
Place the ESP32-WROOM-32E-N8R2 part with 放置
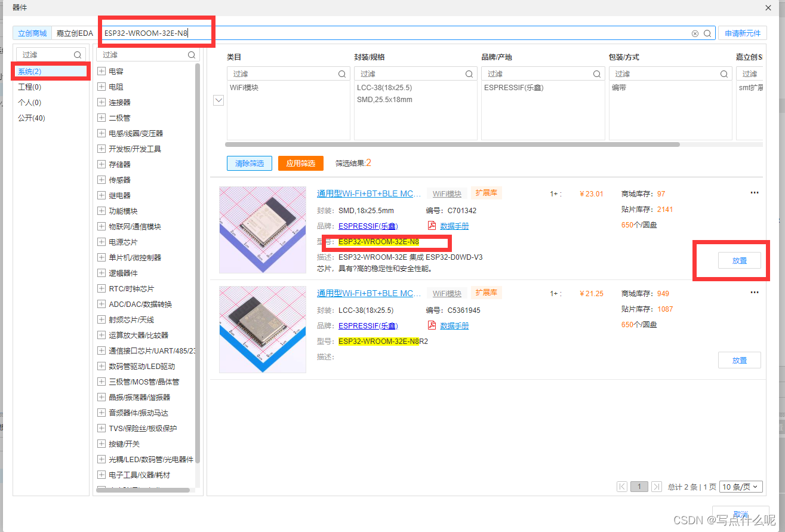click(x=740, y=360)
